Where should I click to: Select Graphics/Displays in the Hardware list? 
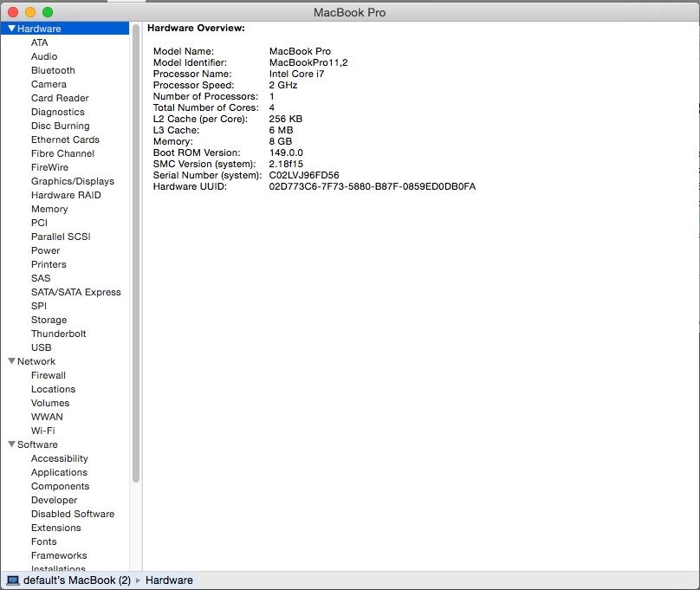73,181
